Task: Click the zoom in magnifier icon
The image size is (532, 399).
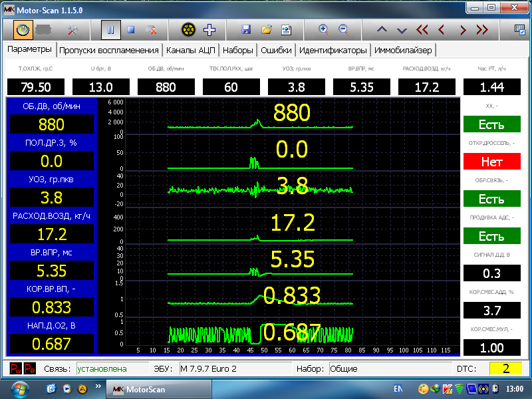Action: click(325, 30)
